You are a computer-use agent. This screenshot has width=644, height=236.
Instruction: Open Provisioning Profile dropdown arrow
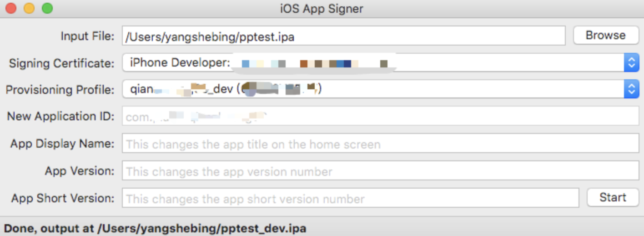pyautogui.click(x=631, y=89)
